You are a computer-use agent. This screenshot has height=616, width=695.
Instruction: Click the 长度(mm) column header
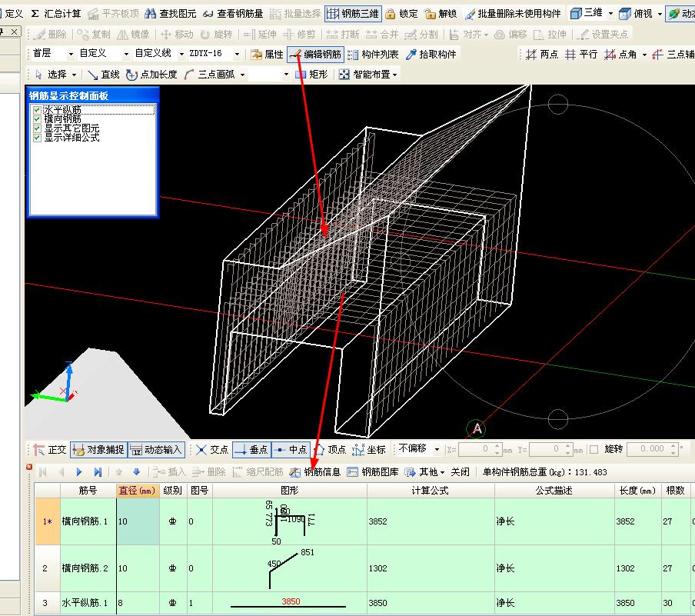637,491
